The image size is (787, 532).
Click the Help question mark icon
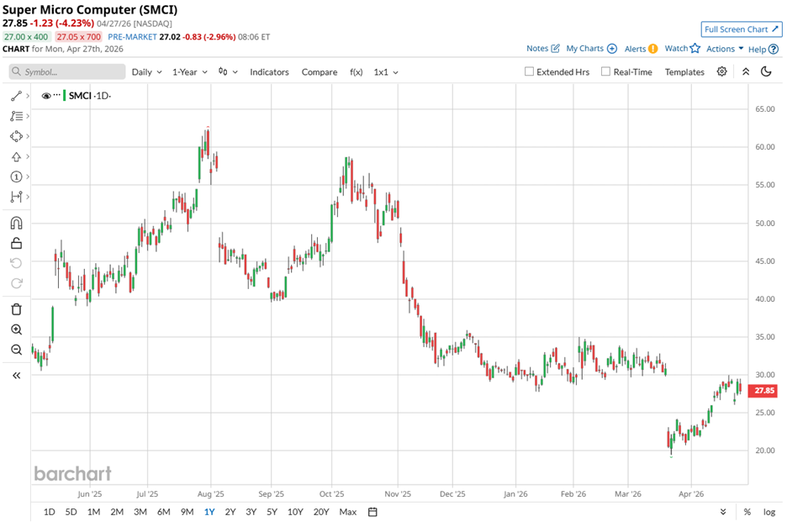[774, 50]
